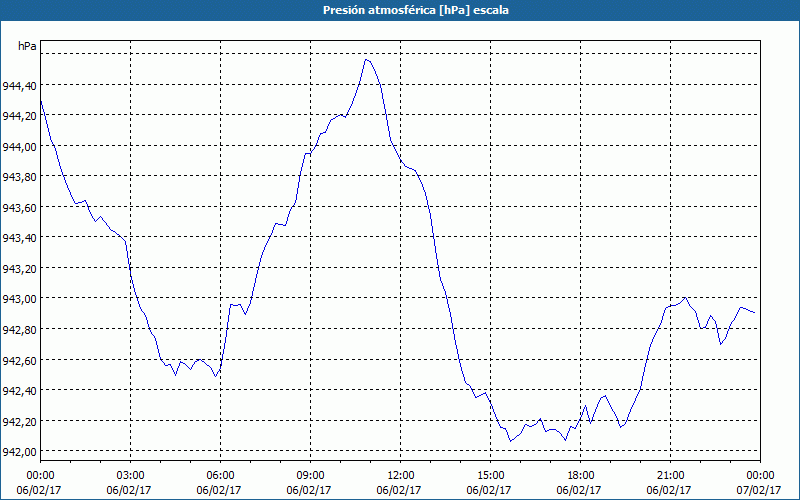Click the 944,00 y-axis label
Screen dimensions: 800x500
(x=19, y=146)
